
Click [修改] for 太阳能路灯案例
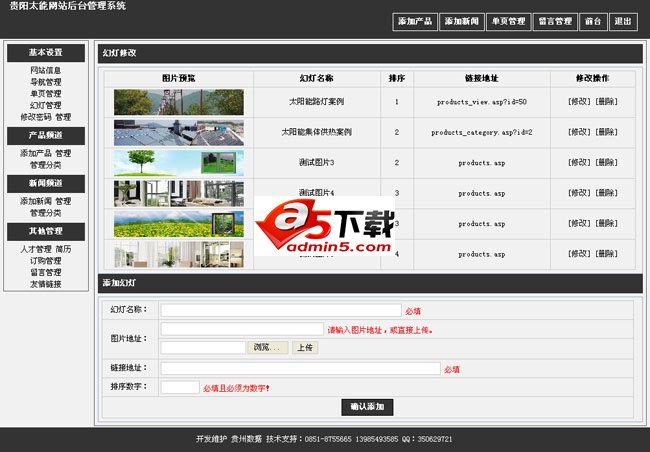pos(579,102)
